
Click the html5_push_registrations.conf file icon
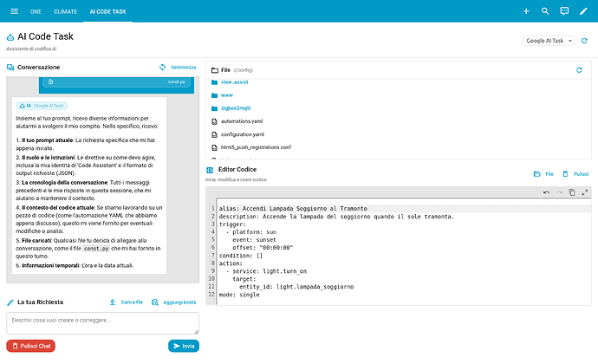214,147
